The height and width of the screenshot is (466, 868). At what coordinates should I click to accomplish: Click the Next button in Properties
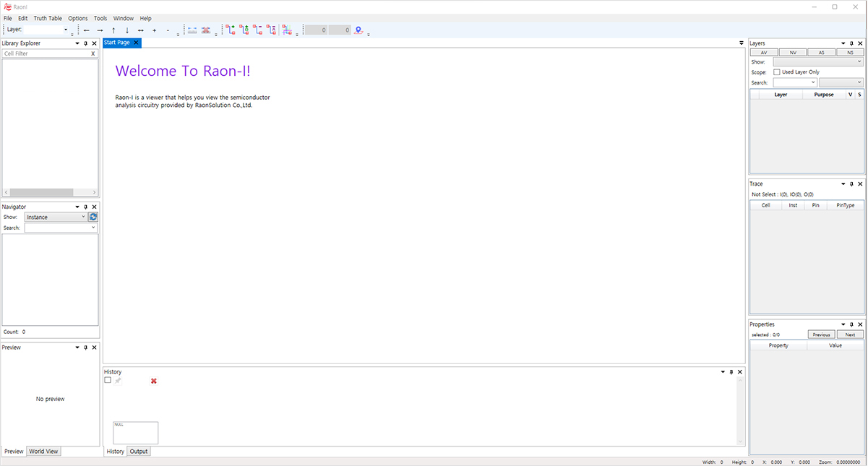(x=850, y=335)
